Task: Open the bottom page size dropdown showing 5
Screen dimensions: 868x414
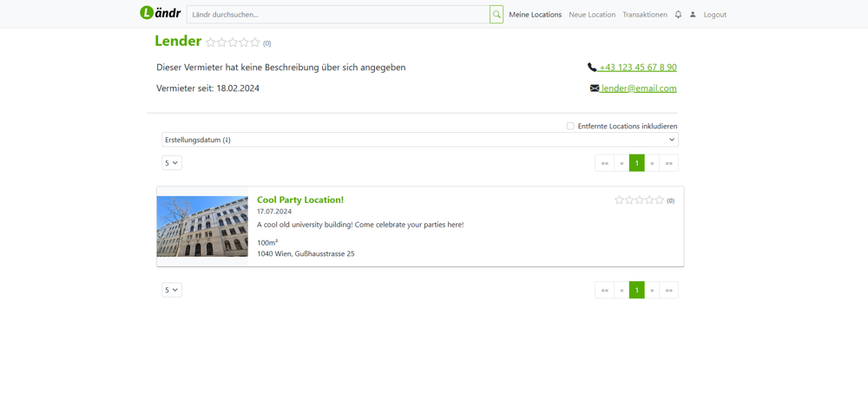Action: coord(172,290)
